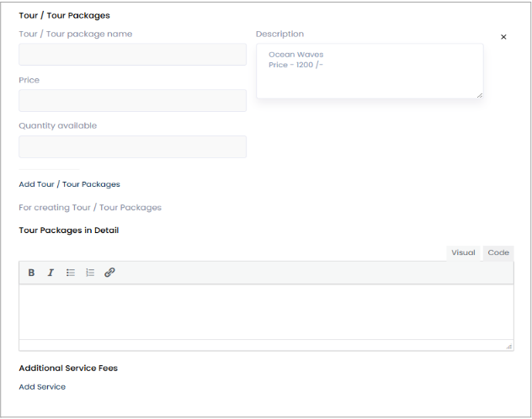
Task: Select the Quantity available input field
Action: pyautogui.click(x=132, y=147)
